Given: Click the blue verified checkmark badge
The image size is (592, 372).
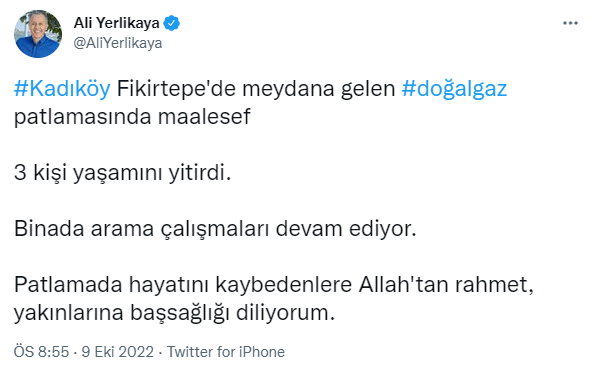Looking at the screenshot, I should coord(172,23).
